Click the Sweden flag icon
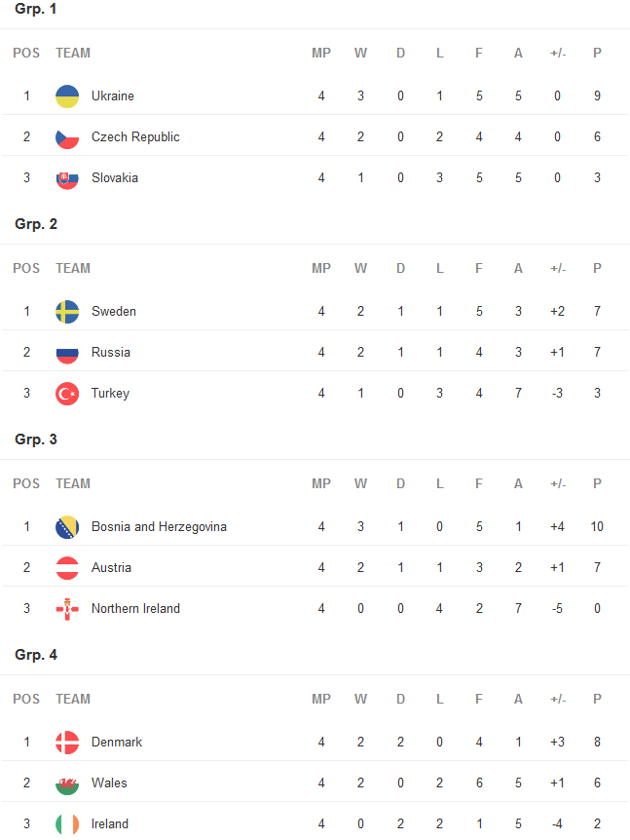The height and width of the screenshot is (840, 630). [x=67, y=312]
